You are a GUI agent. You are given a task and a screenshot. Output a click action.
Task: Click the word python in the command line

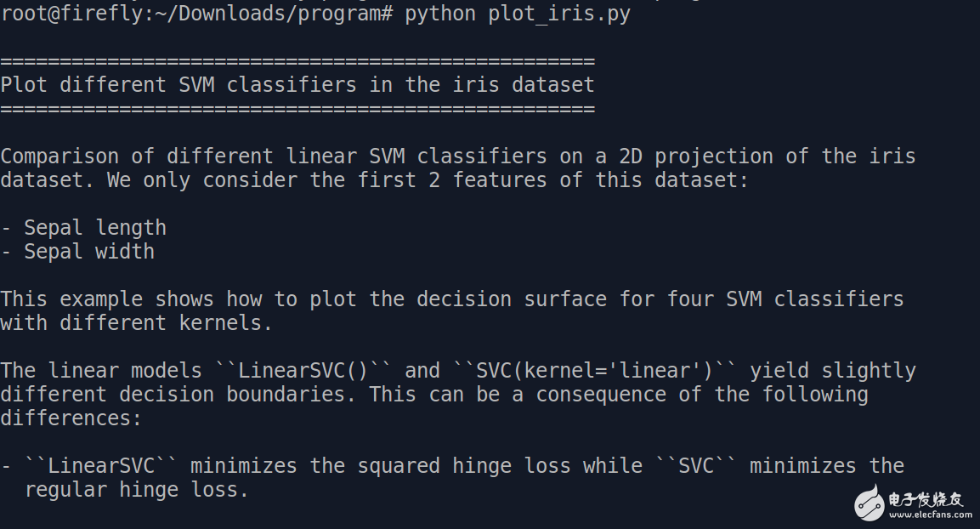point(439,14)
